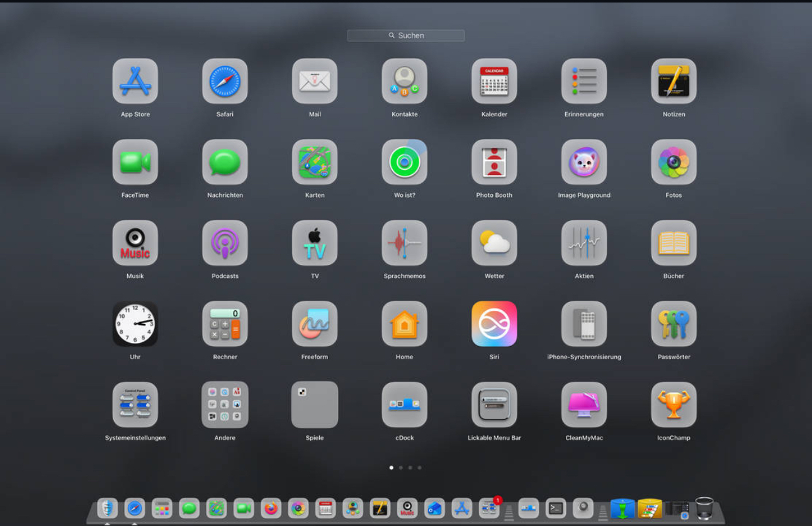This screenshot has width=812, height=526.
Task: Open the IconChamp app
Action: pos(674,405)
